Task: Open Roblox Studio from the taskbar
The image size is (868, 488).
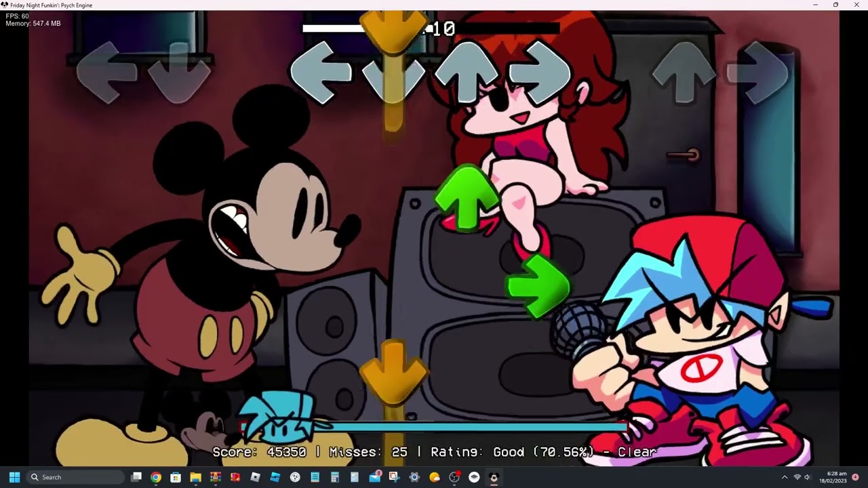Action: [x=275, y=477]
